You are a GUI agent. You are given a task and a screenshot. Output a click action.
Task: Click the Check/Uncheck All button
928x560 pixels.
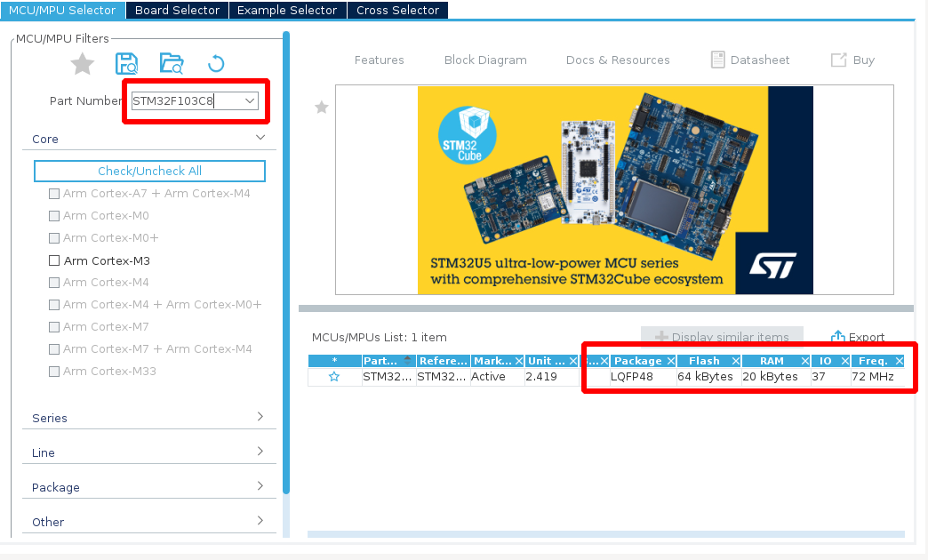coord(149,171)
